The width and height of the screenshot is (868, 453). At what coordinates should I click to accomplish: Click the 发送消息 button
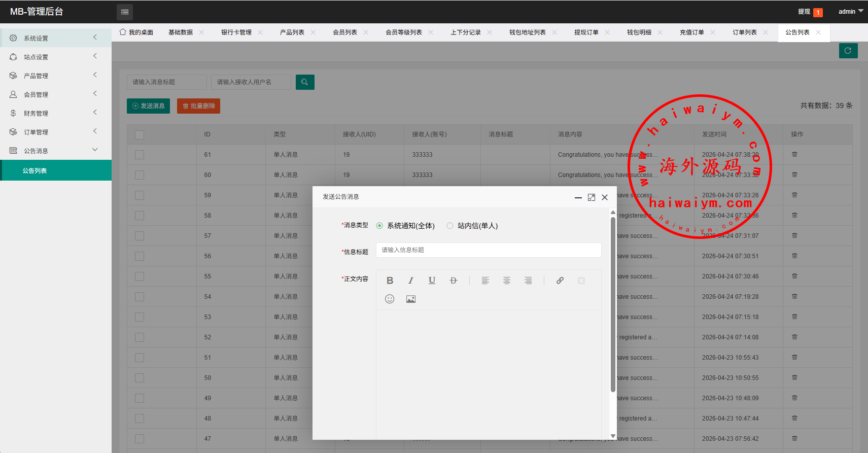148,106
